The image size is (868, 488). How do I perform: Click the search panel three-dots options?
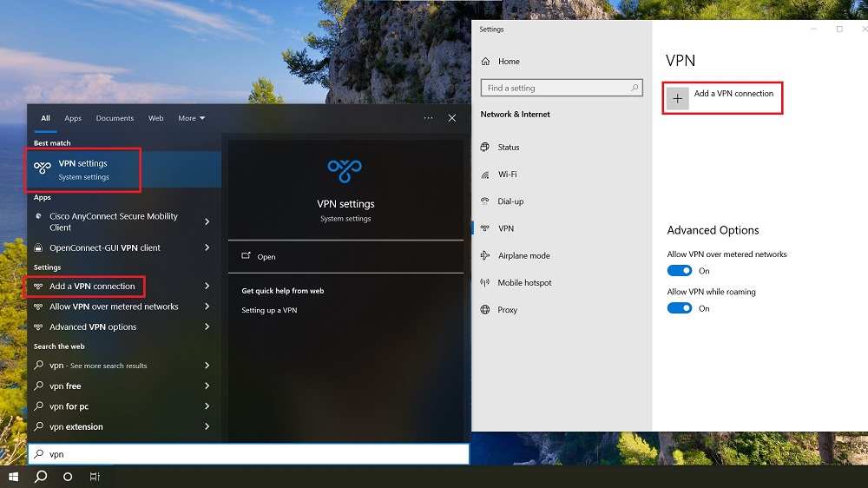428,118
